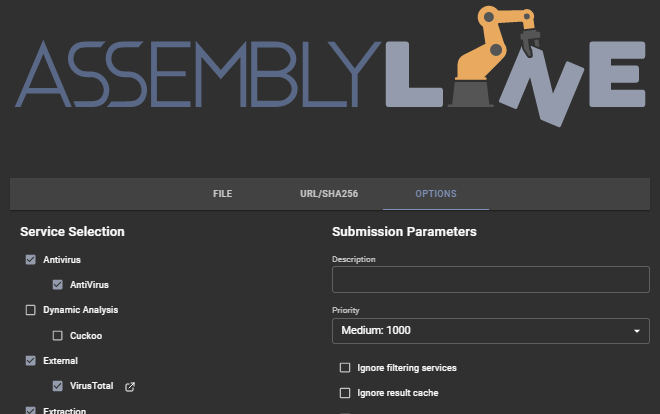The width and height of the screenshot is (660, 414).
Task: Uncheck the AntiVirus service checkbox
Action: (58, 284)
